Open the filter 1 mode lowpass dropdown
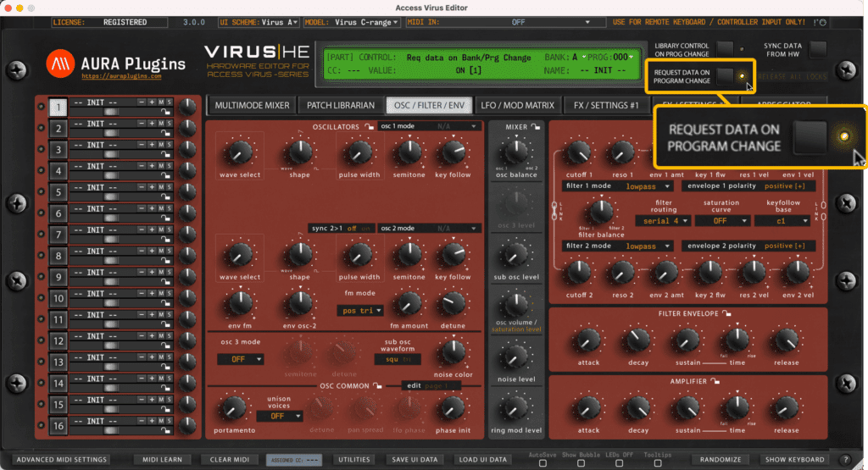The image size is (868, 470). 618,186
